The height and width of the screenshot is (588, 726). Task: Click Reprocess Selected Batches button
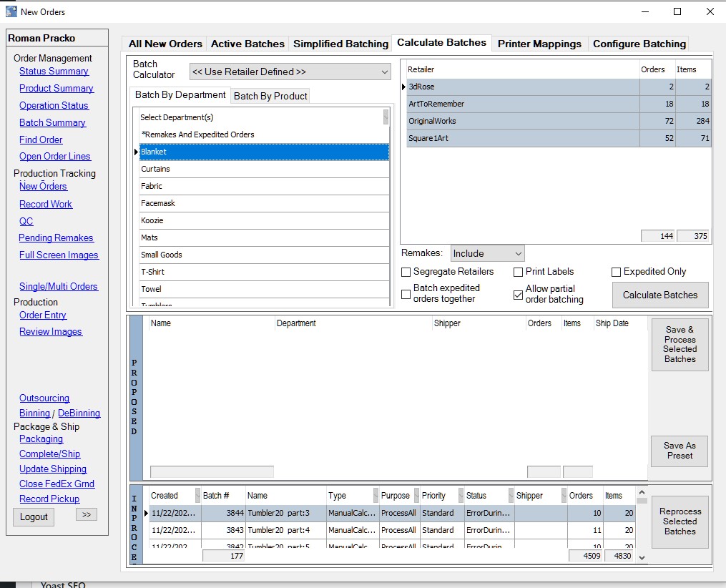[680, 521]
